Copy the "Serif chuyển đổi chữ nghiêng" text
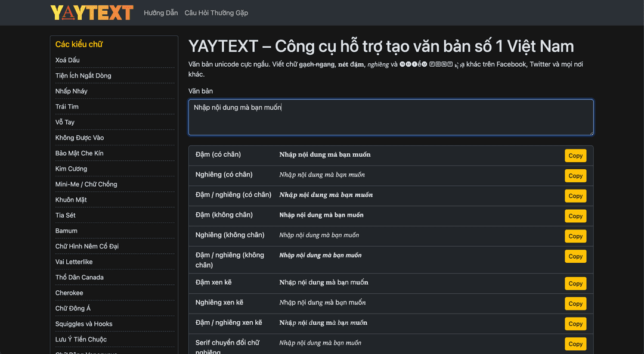The width and height of the screenshot is (644, 354). [575, 344]
